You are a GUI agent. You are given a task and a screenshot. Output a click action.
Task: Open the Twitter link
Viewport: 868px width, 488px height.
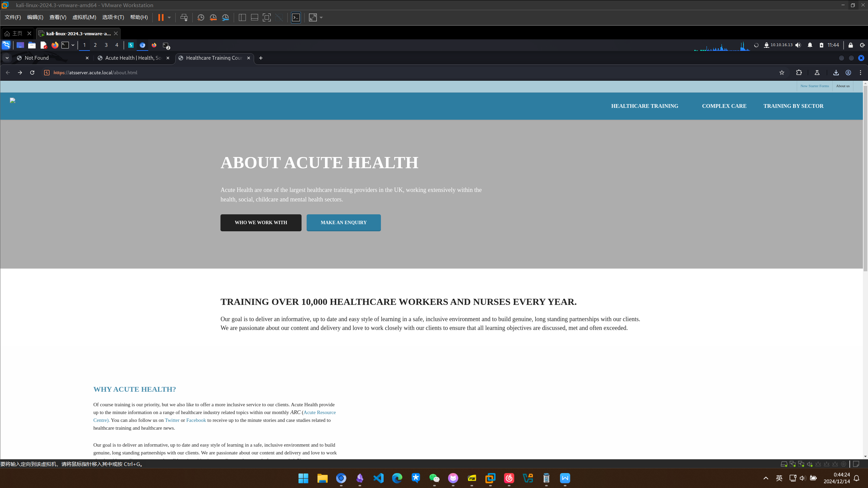(x=172, y=420)
